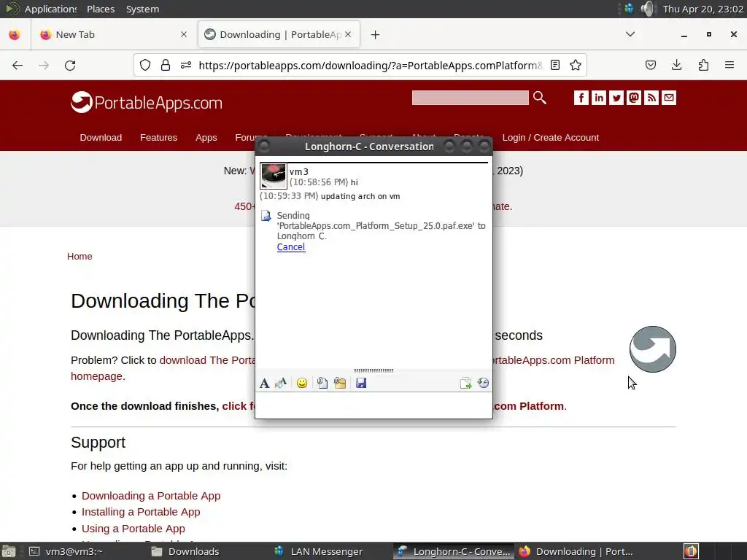
Task: Click the volume speaker icon in the panel
Action: click(x=648, y=9)
